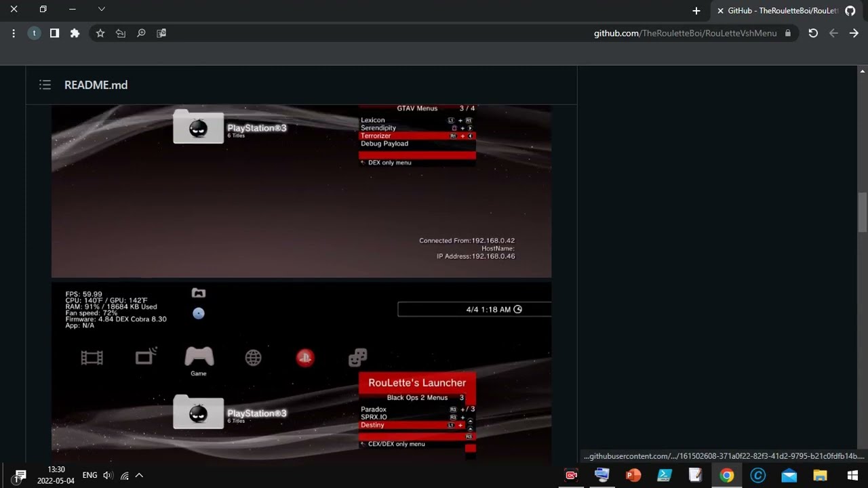Click the white navigation arrow
This screenshot has height=488, width=868.
point(854,33)
